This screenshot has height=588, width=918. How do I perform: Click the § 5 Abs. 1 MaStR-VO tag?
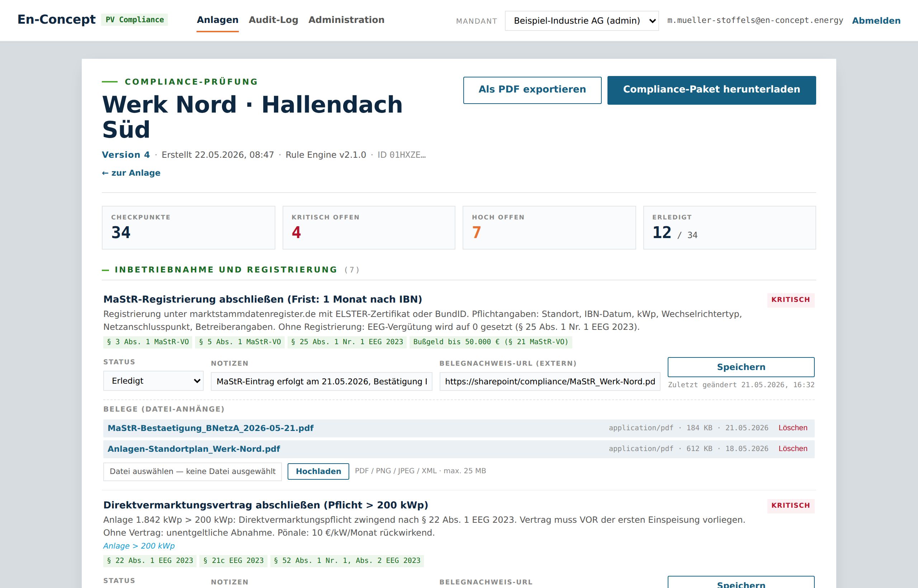coord(240,342)
